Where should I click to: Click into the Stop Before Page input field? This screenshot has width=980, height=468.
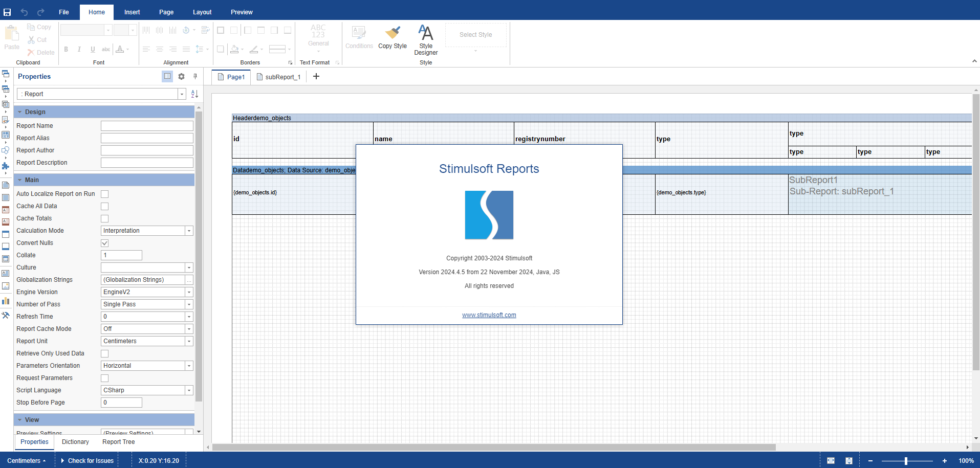click(121, 403)
